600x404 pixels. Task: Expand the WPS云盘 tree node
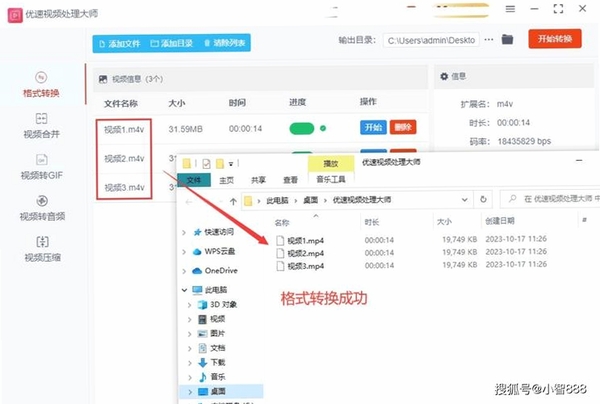click(x=184, y=252)
